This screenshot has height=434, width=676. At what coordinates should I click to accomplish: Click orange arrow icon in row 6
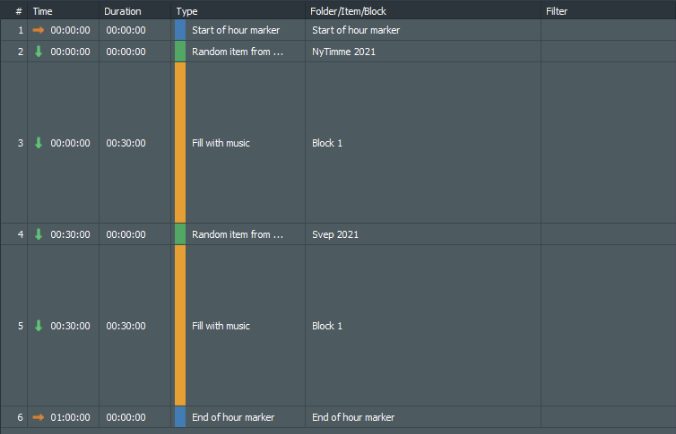coord(39,417)
